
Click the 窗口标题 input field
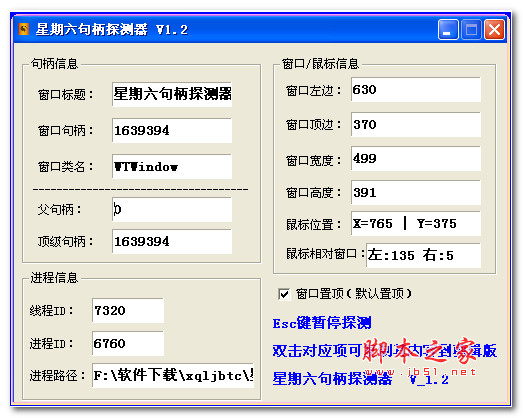172,94
